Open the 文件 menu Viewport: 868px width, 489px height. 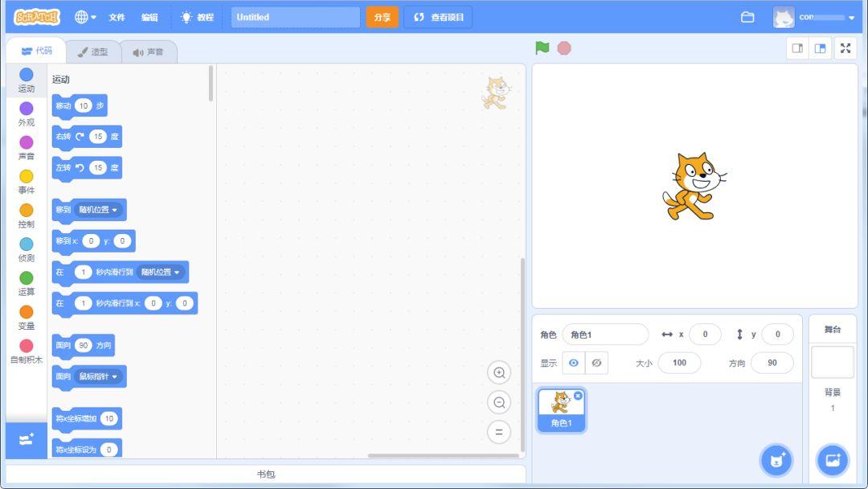117,17
